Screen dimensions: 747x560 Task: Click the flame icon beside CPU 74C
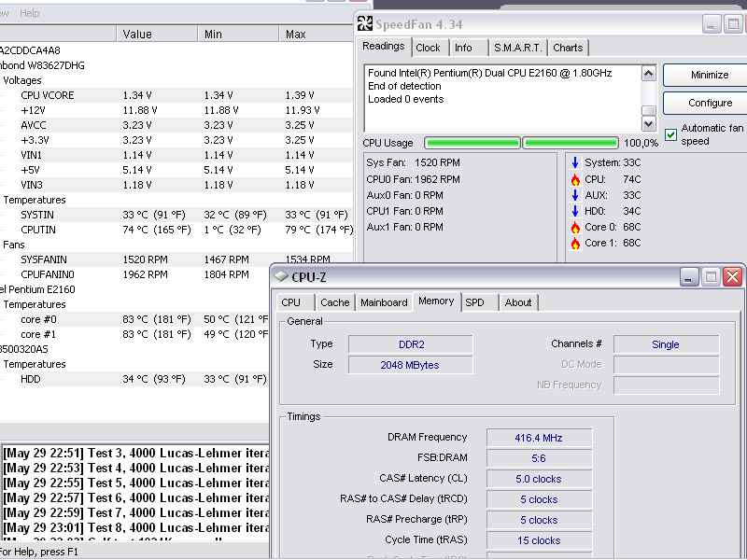click(x=575, y=179)
